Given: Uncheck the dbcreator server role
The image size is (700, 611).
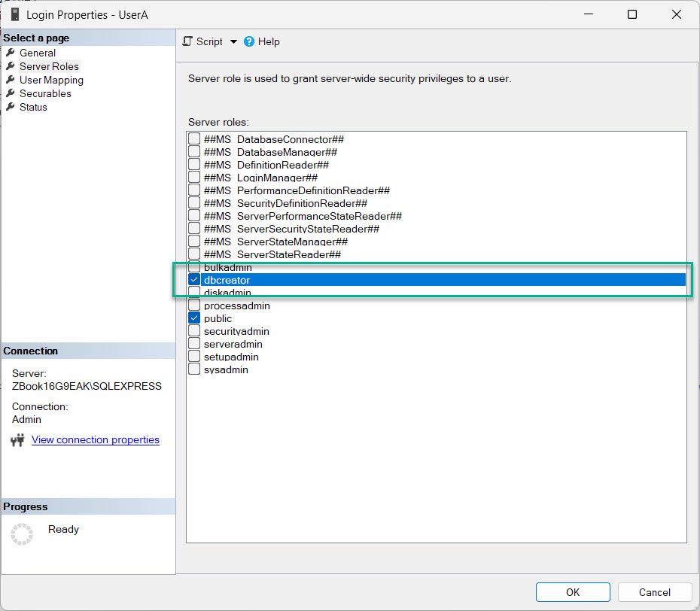Looking at the screenshot, I should 194,280.
